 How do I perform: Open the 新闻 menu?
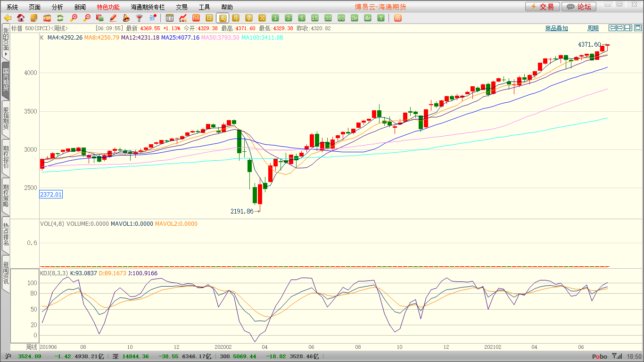(80, 7)
